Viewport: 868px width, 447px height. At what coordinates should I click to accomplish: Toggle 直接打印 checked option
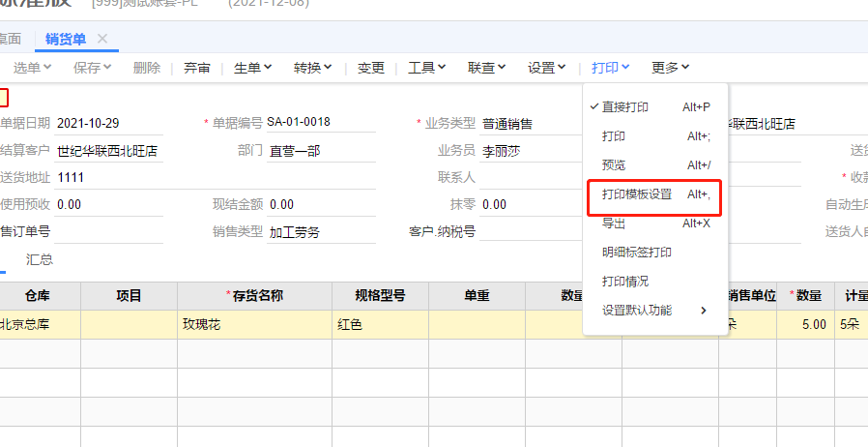(624, 107)
